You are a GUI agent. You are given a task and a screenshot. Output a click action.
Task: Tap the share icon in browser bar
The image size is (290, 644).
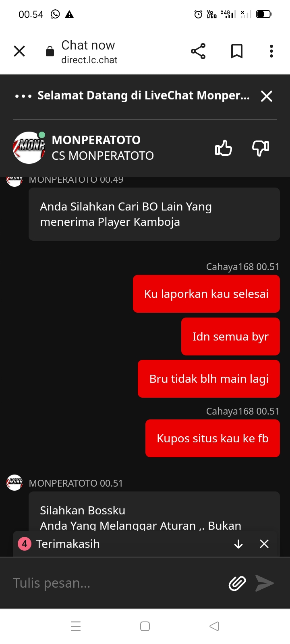198,51
